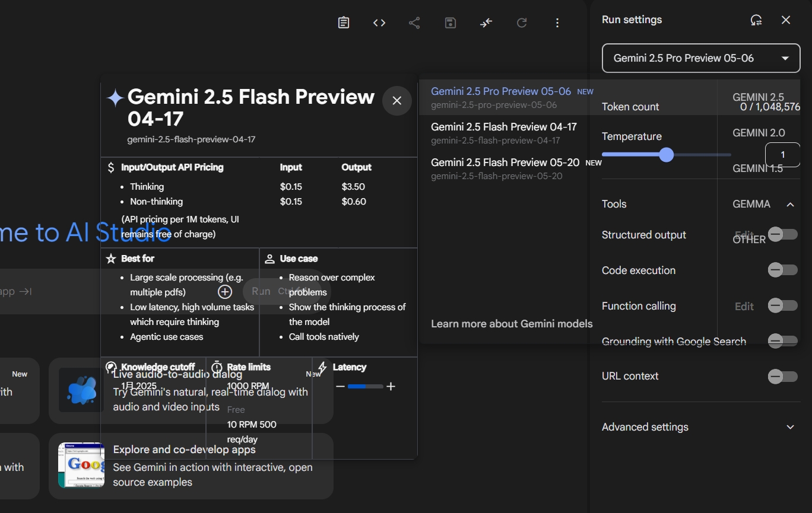Click Learn more about Gemini models link
The height and width of the screenshot is (513, 812).
tap(512, 324)
